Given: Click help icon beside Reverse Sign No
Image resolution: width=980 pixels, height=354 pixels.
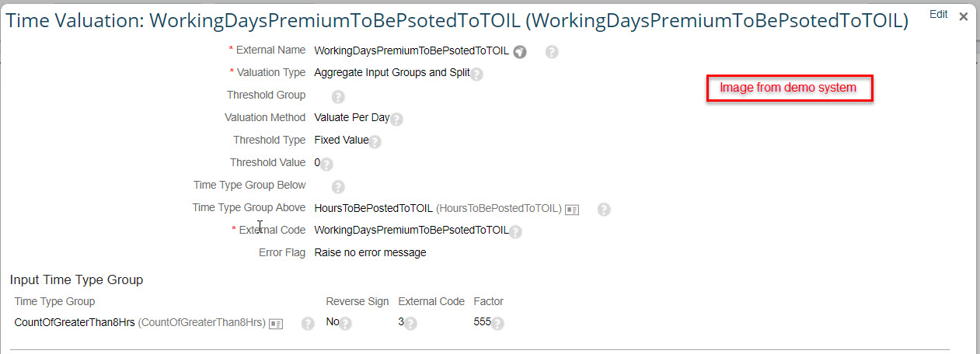Looking at the screenshot, I should (x=346, y=324).
